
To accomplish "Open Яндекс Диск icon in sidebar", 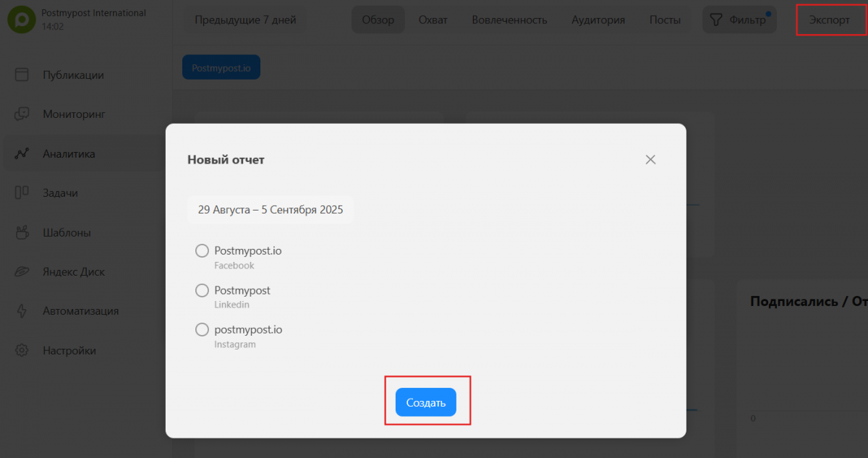I will point(22,272).
